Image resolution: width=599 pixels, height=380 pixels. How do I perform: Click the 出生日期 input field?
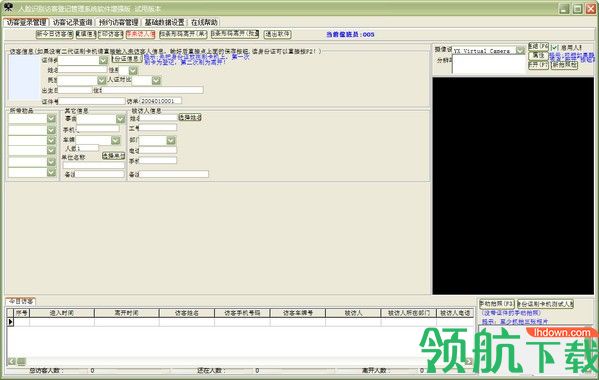tap(75, 90)
